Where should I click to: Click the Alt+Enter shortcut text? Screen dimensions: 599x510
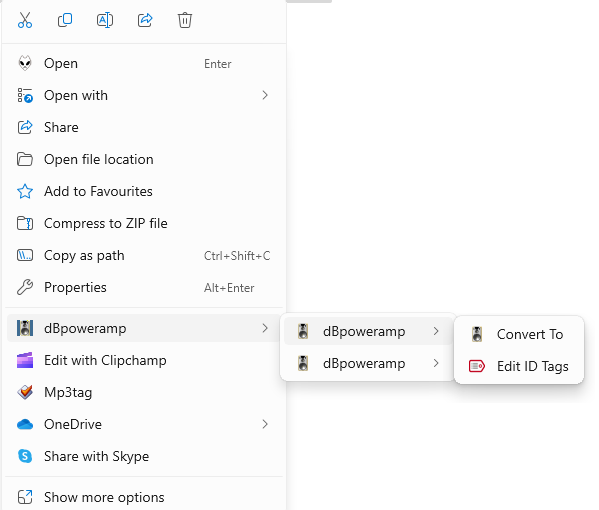(229, 287)
